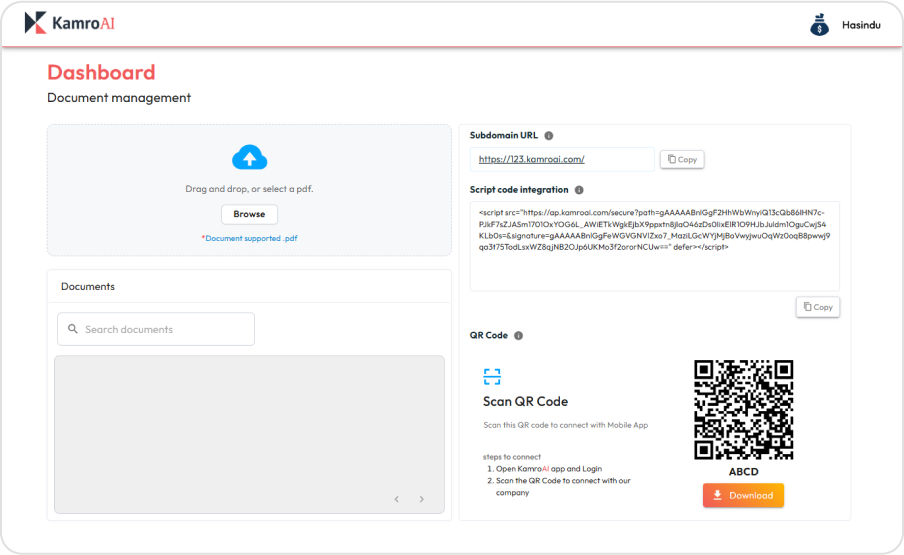Copy the subdomain URL

[x=682, y=160]
